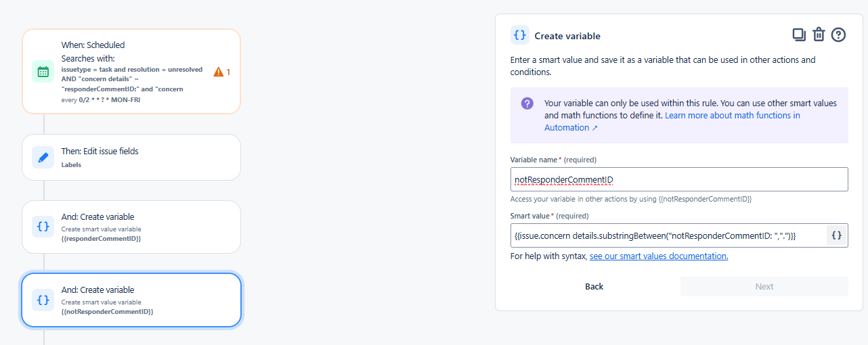Click the Create variable panel header icon

pos(519,35)
